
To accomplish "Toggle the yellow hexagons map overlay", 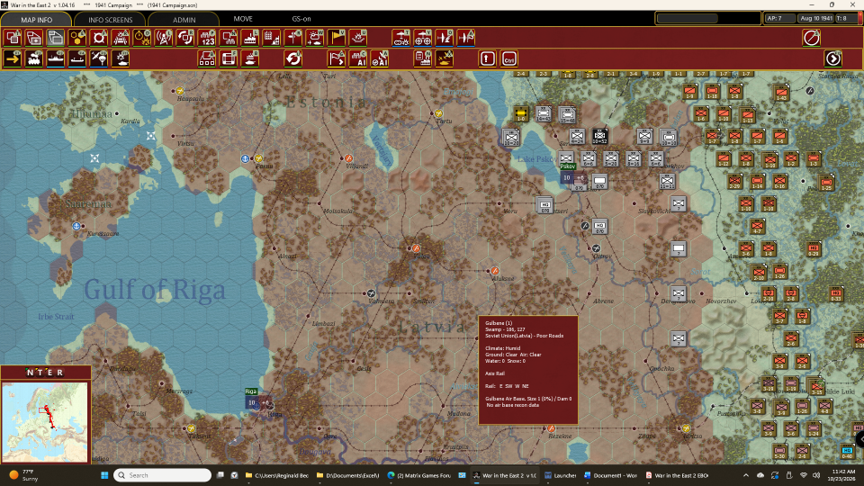I will [x=77, y=38].
